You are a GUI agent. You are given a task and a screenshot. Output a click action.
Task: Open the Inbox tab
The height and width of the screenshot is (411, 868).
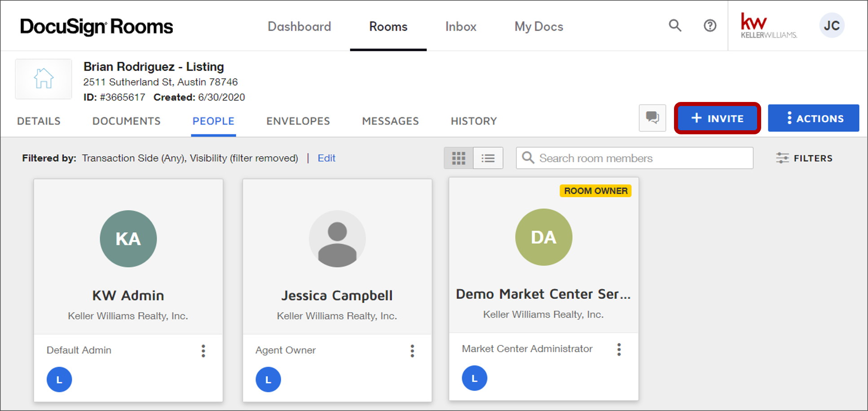[461, 27]
